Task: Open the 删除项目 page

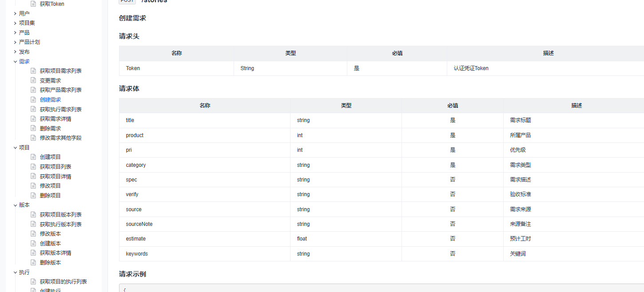Action: tap(50, 196)
